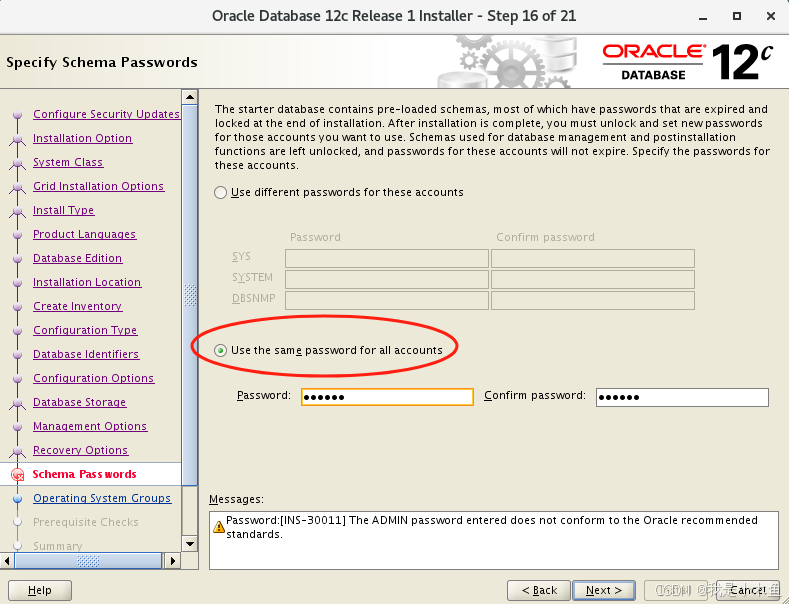Open Database Edition step

[x=77, y=258]
